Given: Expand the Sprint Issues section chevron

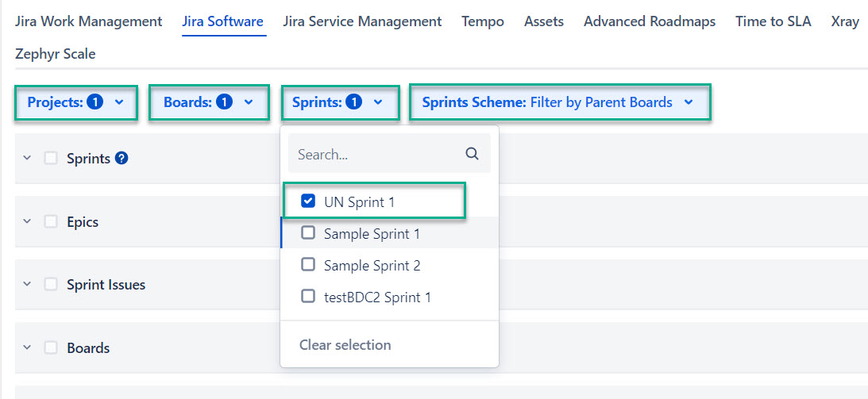Looking at the screenshot, I should tap(26, 285).
